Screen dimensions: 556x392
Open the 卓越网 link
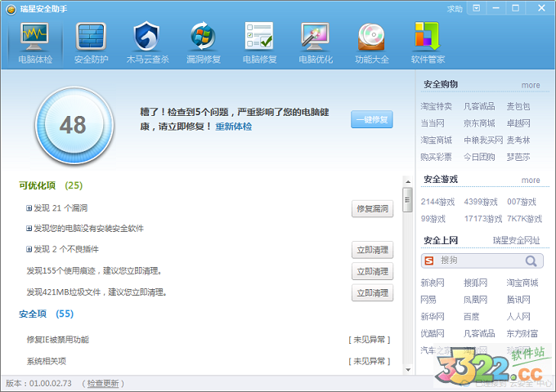pos(518,123)
